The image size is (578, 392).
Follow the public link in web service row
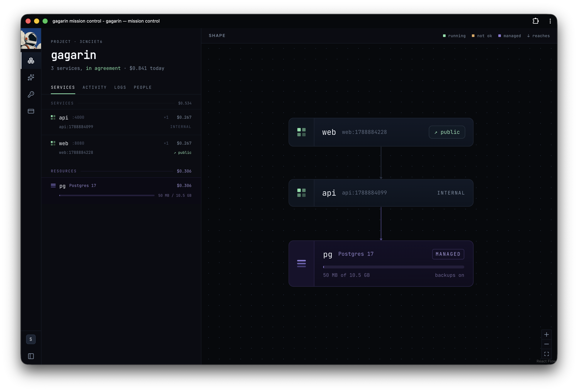point(182,153)
